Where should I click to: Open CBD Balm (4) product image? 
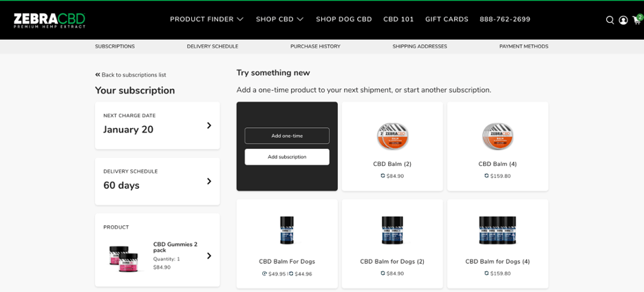pos(497,136)
